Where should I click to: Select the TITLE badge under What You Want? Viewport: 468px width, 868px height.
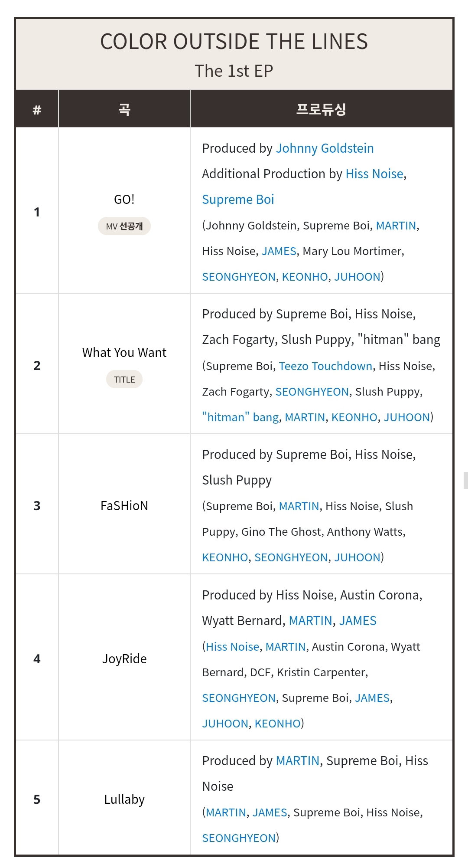(x=124, y=380)
